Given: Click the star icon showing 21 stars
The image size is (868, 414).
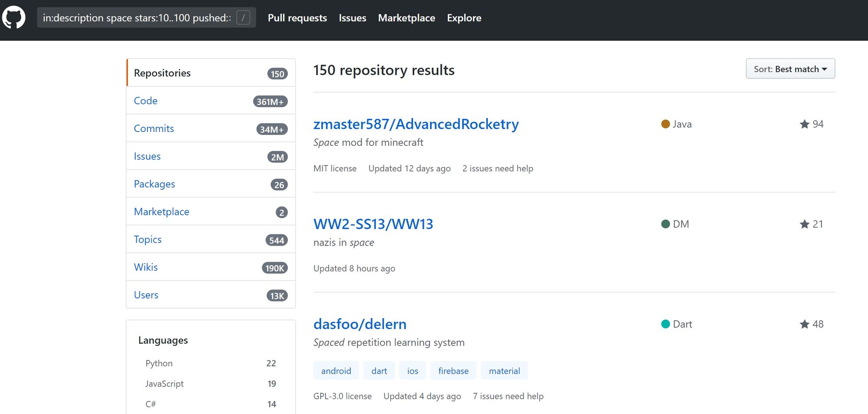Looking at the screenshot, I should [804, 224].
